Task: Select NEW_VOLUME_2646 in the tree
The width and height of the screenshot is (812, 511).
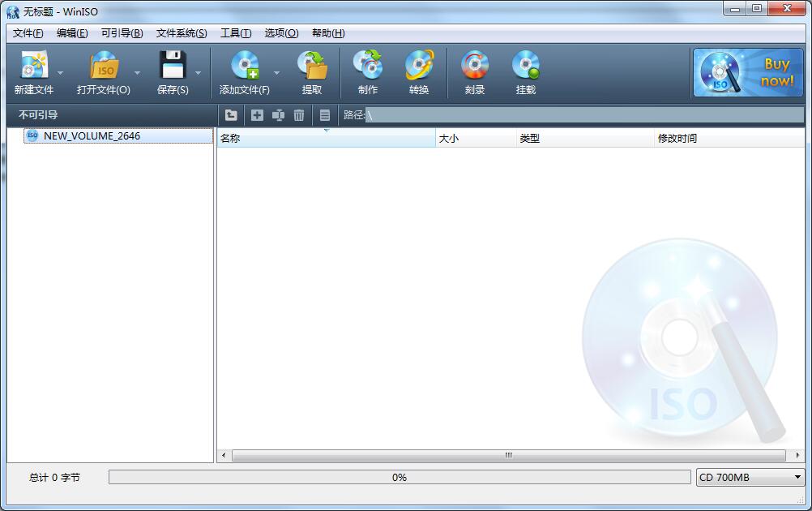Action: (92, 136)
